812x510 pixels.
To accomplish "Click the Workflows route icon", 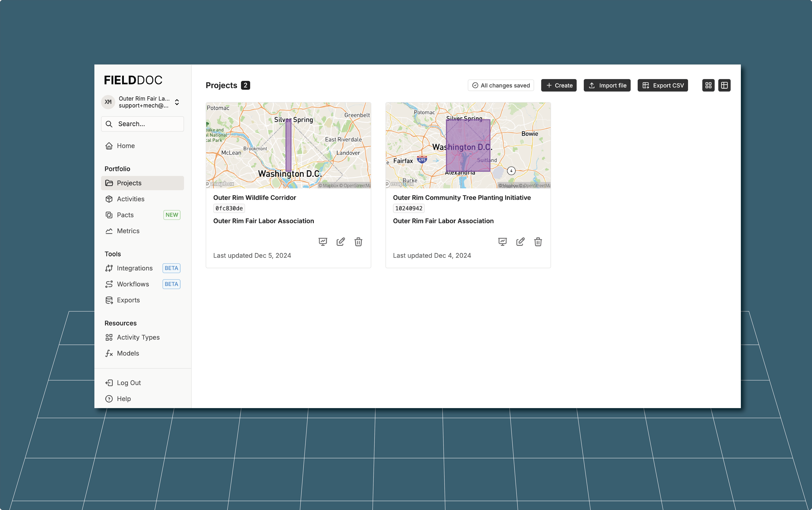I will (x=109, y=284).
